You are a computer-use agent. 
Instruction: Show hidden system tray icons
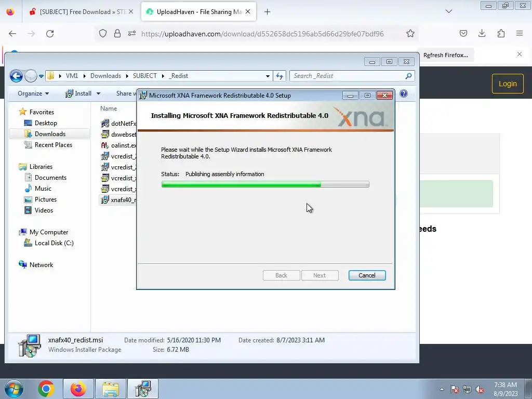[x=442, y=389]
